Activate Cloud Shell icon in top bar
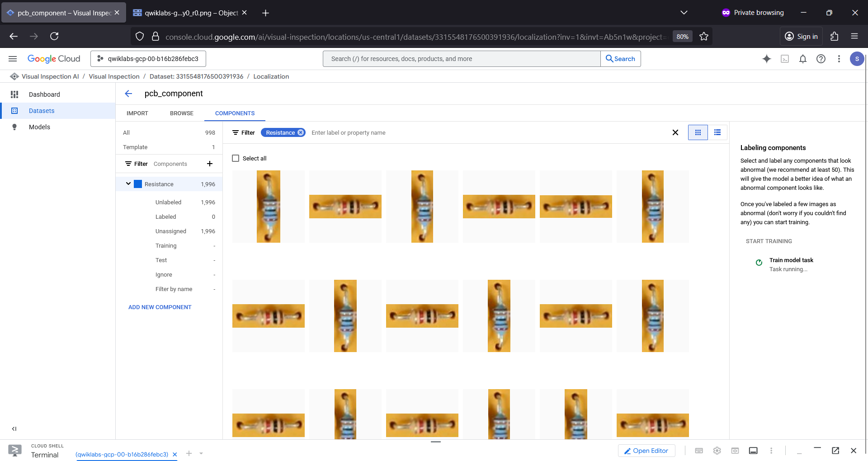This screenshot has width=868, height=461. 785,59
